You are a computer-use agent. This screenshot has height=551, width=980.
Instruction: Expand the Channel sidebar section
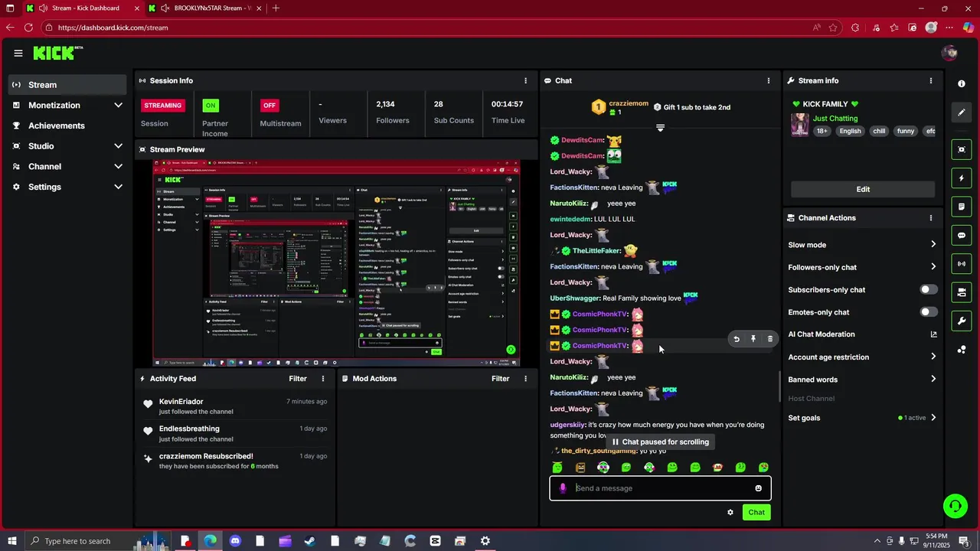coord(118,167)
